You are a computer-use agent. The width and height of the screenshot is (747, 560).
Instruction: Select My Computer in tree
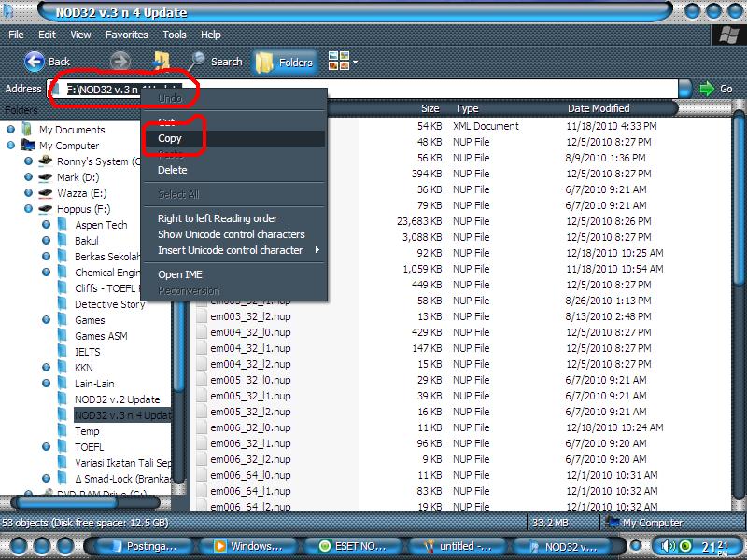tap(69, 146)
